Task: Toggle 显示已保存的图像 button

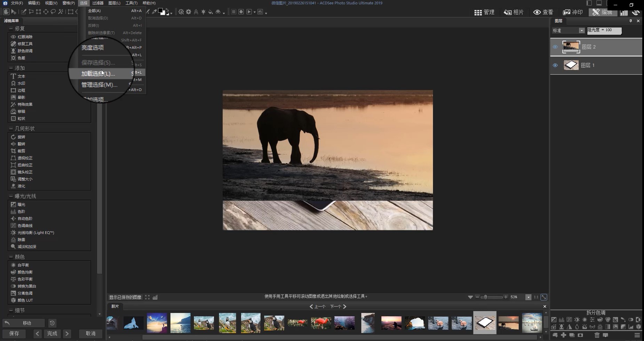Action: coord(125,297)
